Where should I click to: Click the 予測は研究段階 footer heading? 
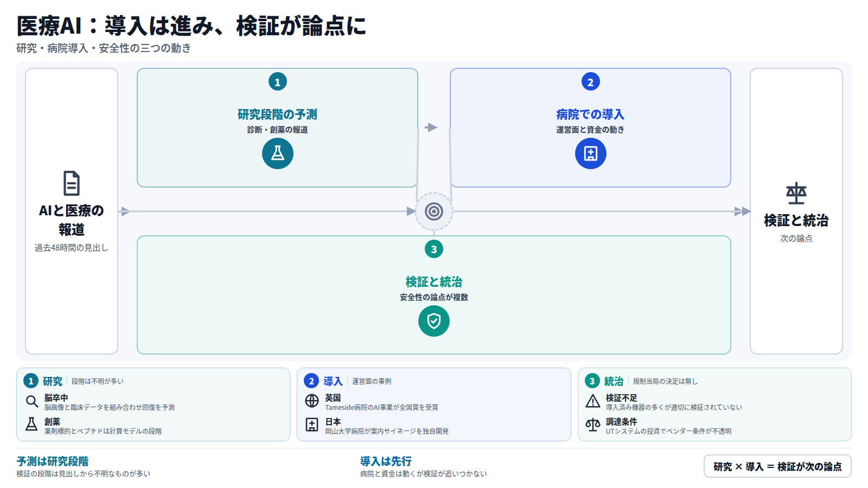click(53, 461)
